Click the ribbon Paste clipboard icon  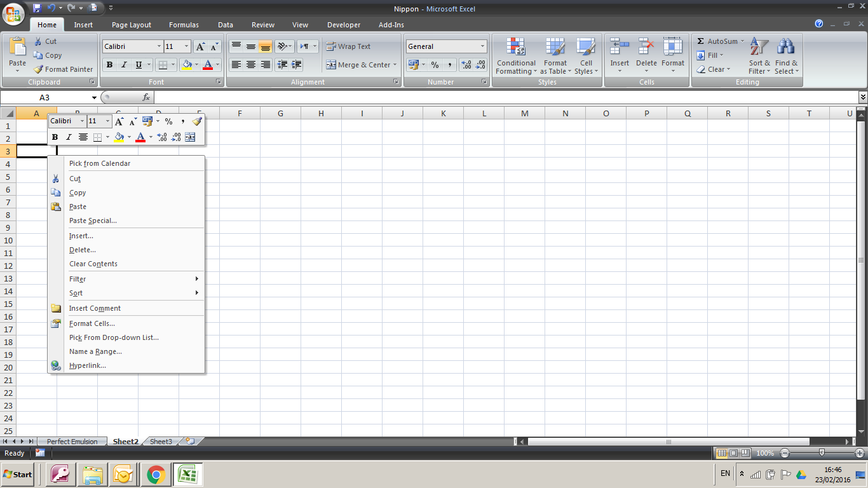pos(18,46)
